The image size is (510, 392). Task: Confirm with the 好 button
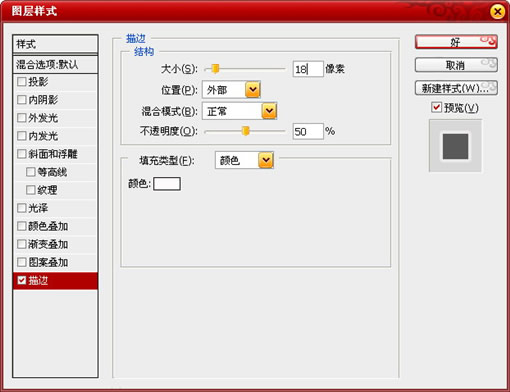coord(456,42)
